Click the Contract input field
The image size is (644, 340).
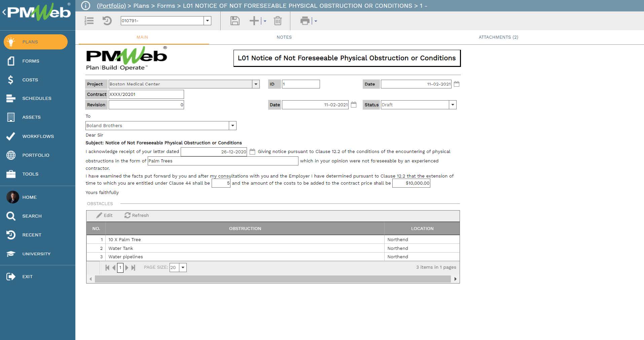point(146,95)
